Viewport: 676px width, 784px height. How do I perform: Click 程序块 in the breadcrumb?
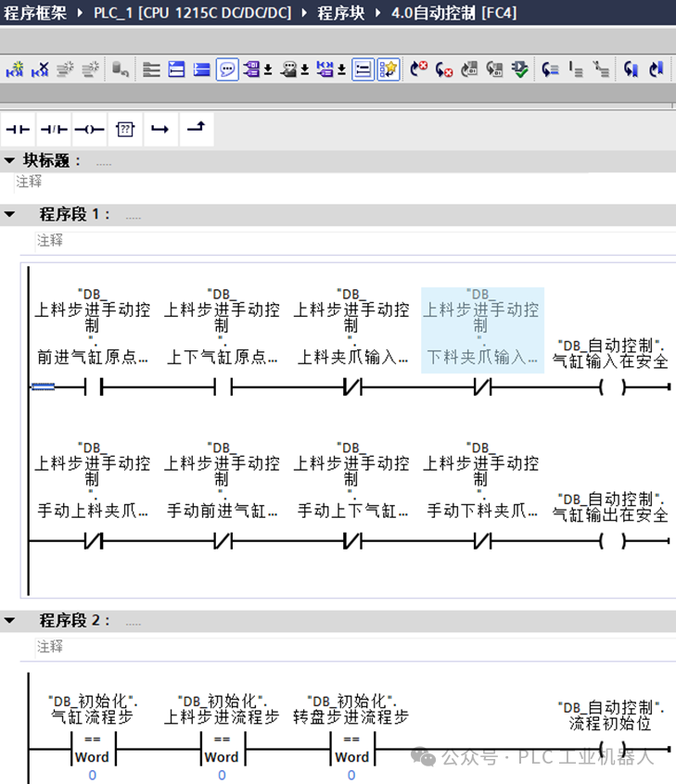(x=340, y=12)
